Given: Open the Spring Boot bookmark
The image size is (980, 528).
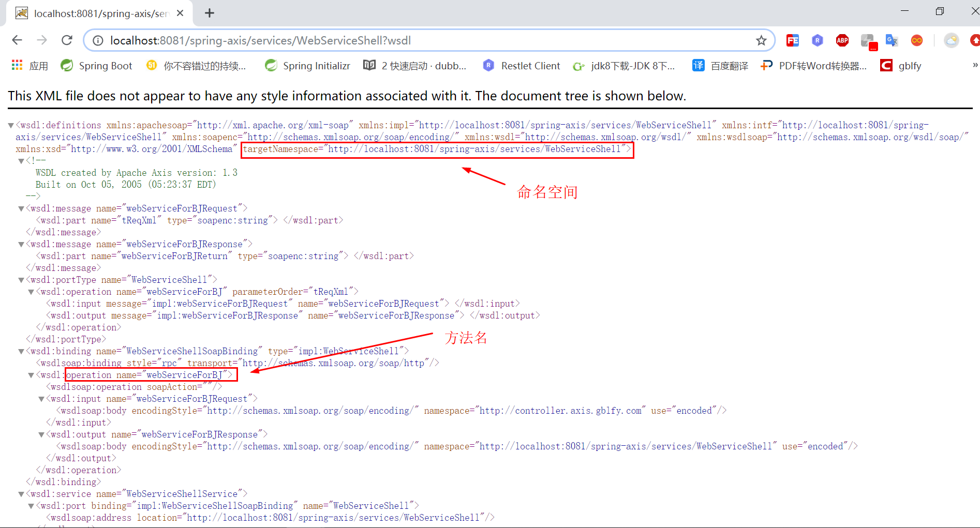Looking at the screenshot, I should point(96,66).
